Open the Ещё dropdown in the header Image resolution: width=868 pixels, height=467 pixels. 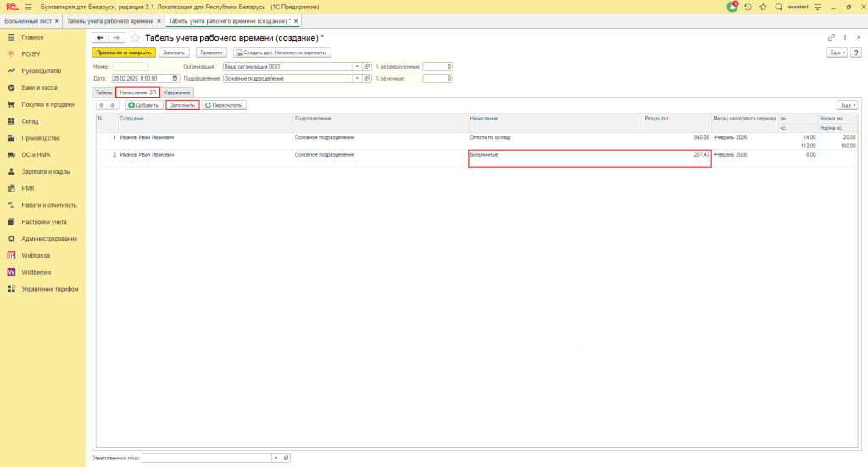click(x=837, y=53)
